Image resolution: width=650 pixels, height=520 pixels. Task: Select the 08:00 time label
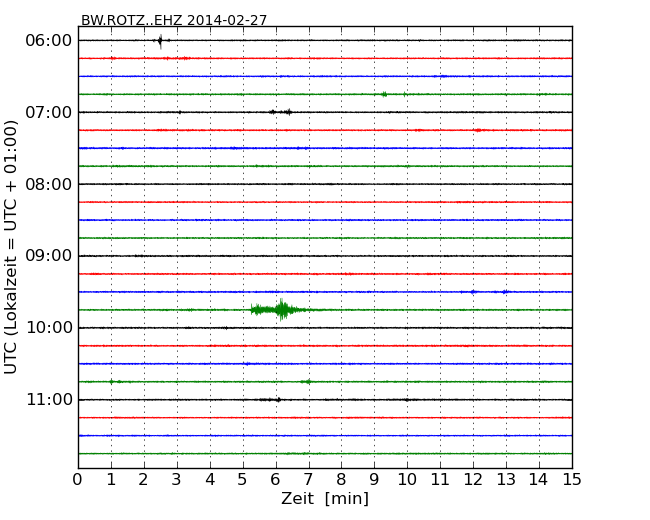click(x=48, y=184)
